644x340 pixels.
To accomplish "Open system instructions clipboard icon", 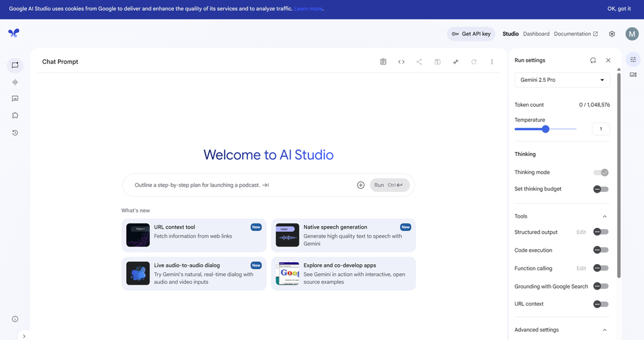I will click(x=383, y=62).
